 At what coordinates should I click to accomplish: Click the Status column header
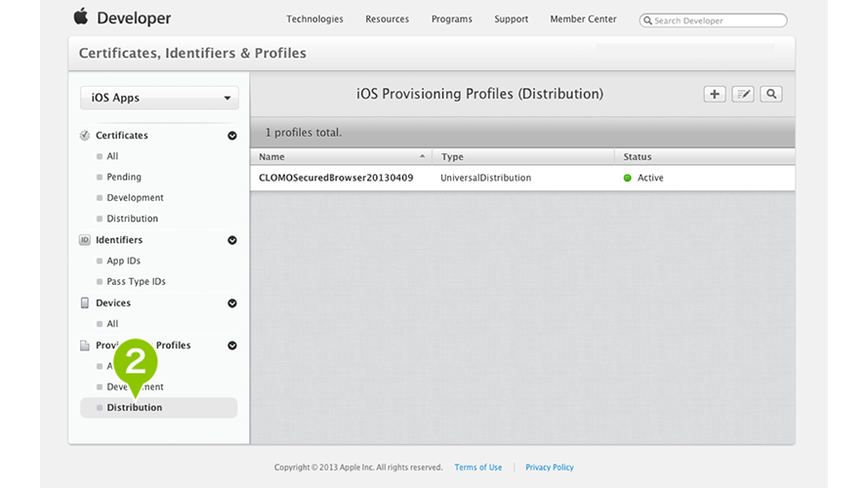705,156
